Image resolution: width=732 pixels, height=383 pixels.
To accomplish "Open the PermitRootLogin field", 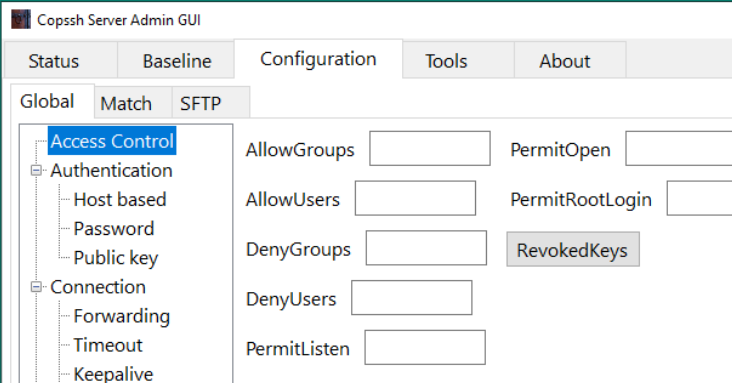I will tap(699, 199).
